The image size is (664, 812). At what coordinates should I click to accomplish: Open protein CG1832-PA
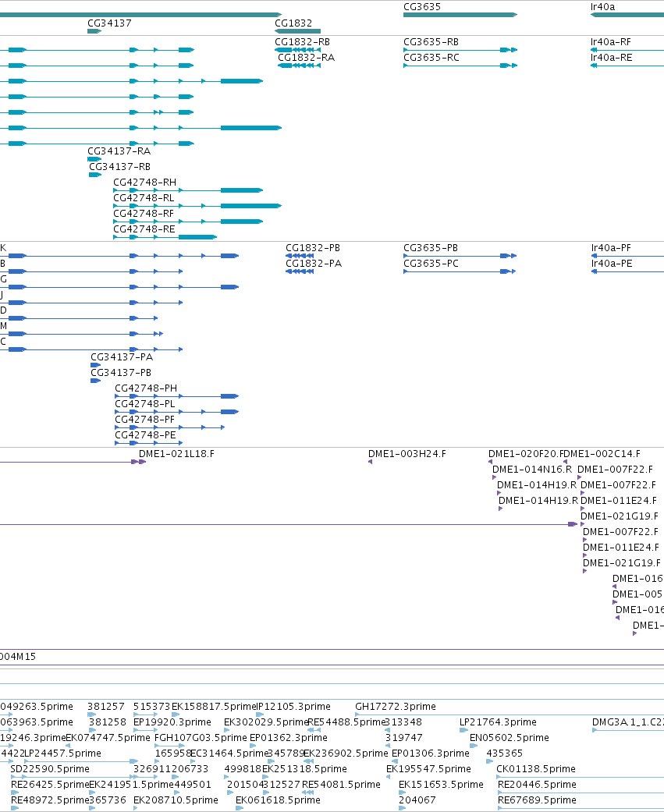pyautogui.click(x=314, y=264)
